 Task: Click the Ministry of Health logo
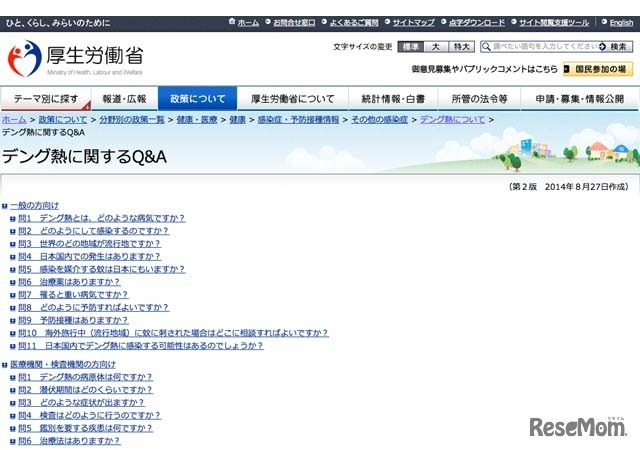pyautogui.click(x=76, y=59)
